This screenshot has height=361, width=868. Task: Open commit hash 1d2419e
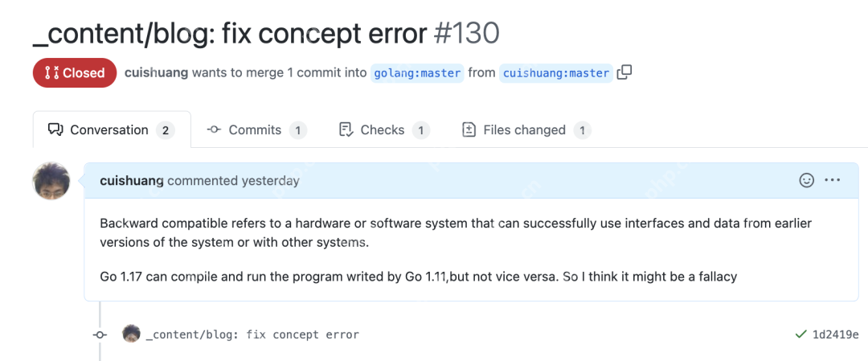835,334
